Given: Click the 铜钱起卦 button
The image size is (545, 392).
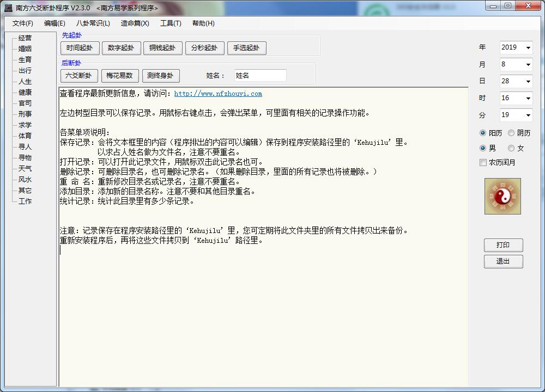Looking at the screenshot, I should point(162,48).
